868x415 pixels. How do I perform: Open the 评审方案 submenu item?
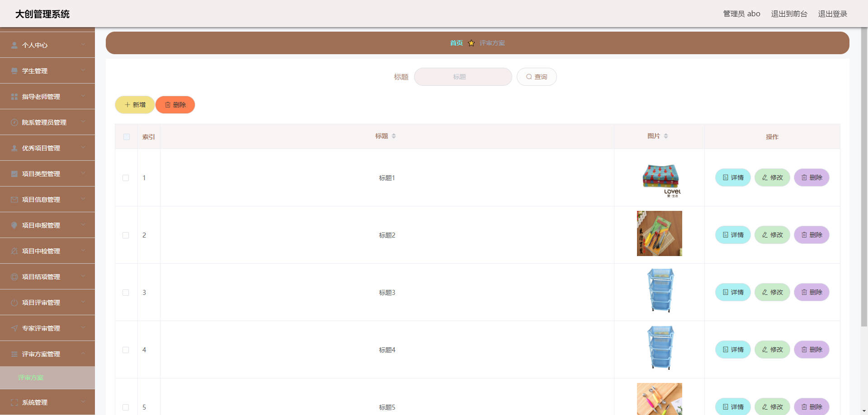click(47, 378)
